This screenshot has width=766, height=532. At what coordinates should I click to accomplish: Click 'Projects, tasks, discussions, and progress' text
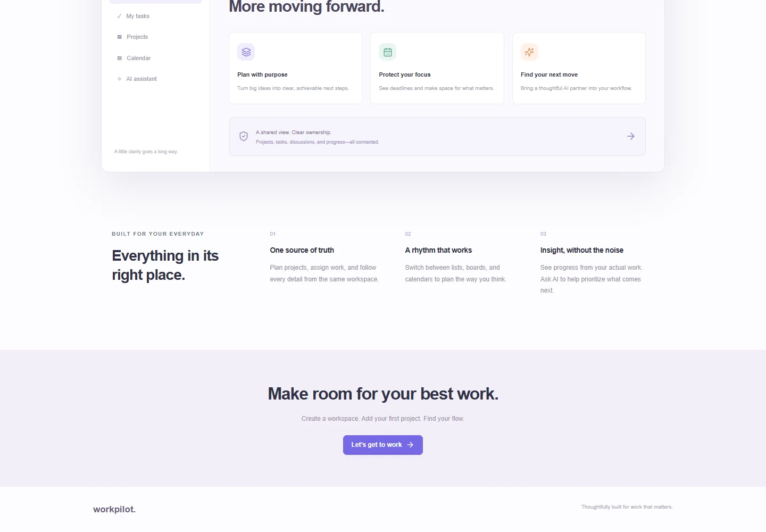click(x=318, y=142)
